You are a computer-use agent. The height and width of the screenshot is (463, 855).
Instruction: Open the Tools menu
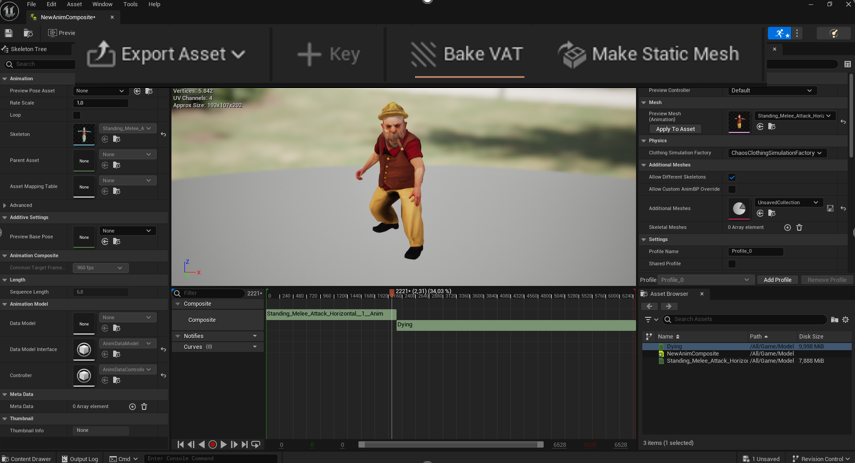click(x=130, y=4)
